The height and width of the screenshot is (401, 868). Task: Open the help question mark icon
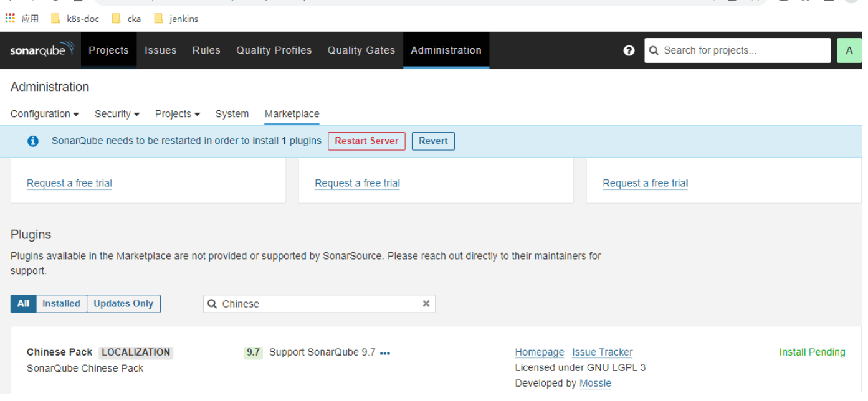coord(629,50)
